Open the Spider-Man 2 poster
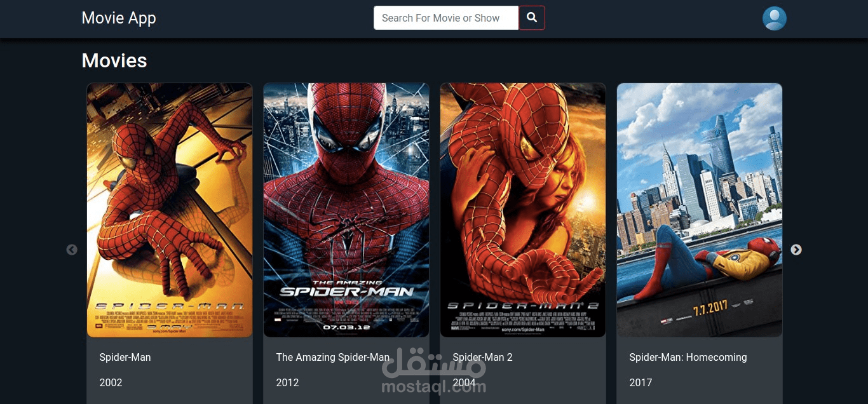This screenshot has height=404, width=868. [x=522, y=210]
